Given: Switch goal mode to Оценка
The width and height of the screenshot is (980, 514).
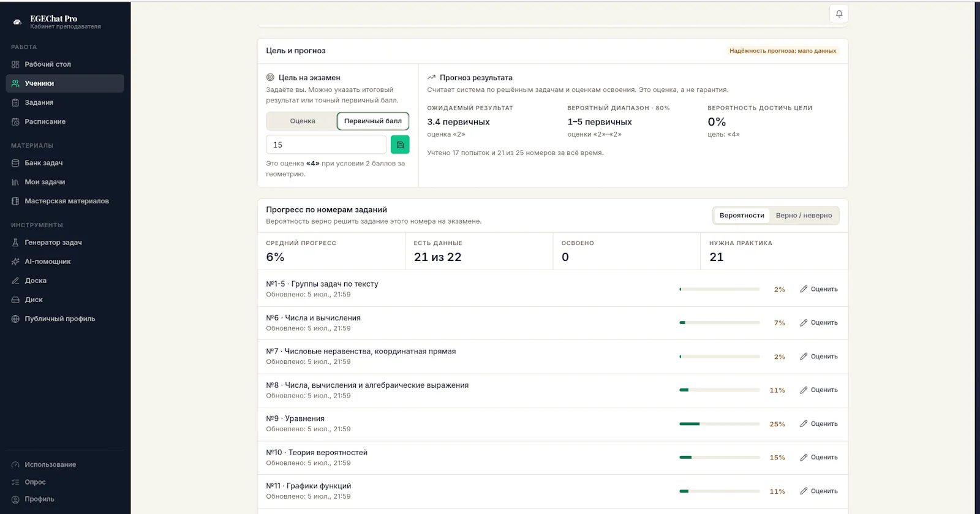Looking at the screenshot, I should 303,121.
